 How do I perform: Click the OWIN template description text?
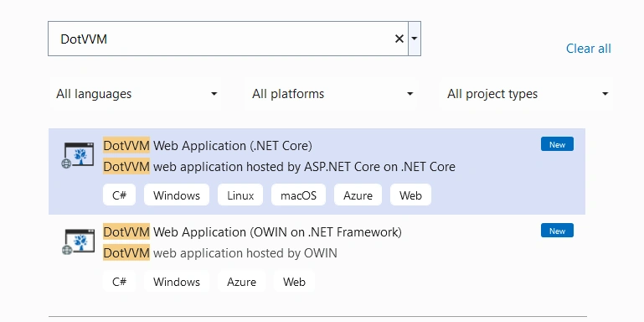pos(220,253)
